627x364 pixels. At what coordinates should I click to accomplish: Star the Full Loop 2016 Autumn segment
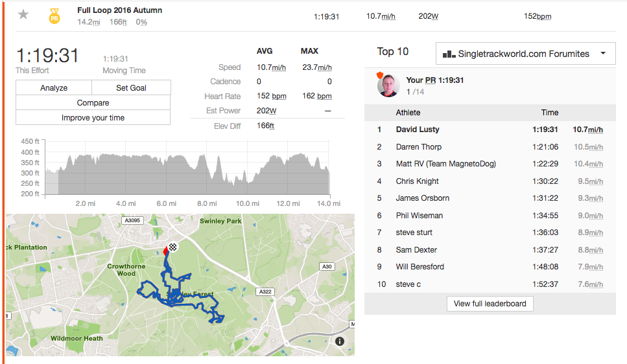click(23, 14)
